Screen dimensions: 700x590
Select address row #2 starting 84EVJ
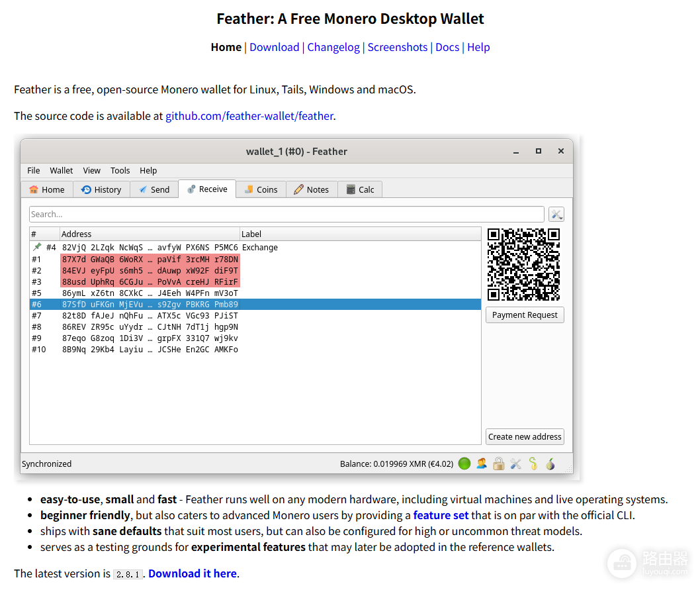coord(255,270)
